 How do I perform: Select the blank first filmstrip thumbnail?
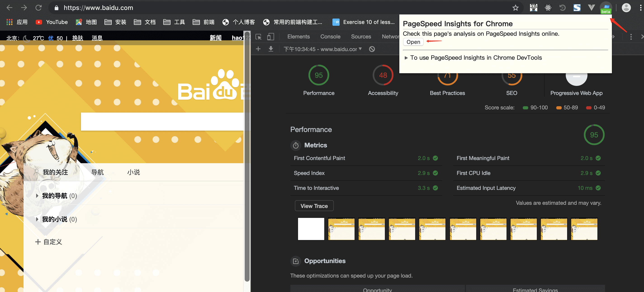click(311, 229)
